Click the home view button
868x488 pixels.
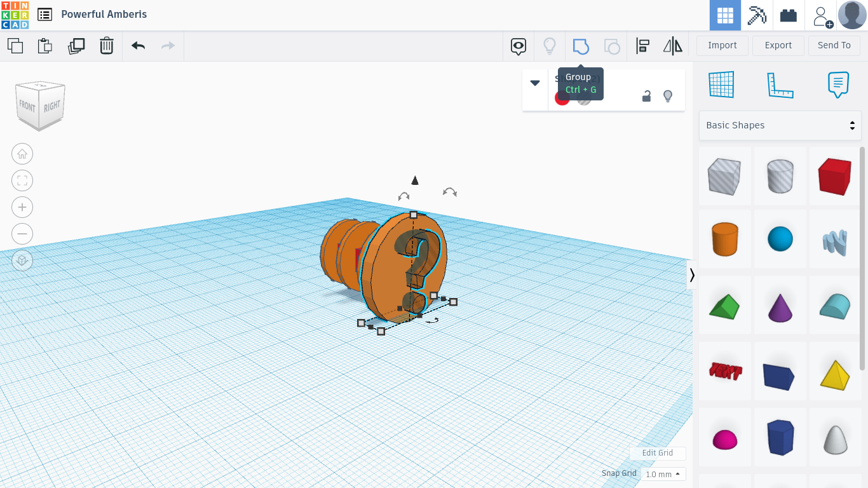pos(22,154)
